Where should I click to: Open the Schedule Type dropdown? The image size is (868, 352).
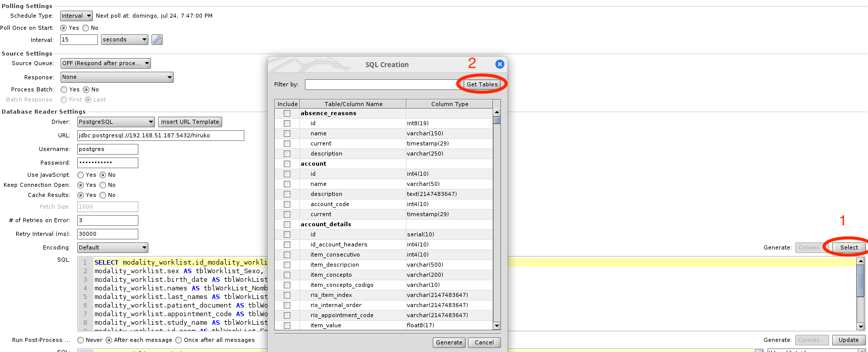pyautogui.click(x=76, y=16)
